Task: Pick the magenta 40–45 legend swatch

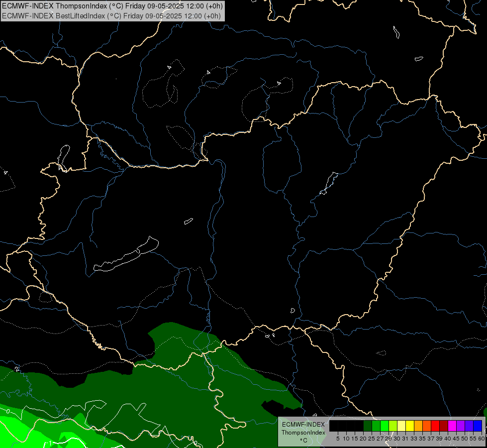Action: coord(453,426)
